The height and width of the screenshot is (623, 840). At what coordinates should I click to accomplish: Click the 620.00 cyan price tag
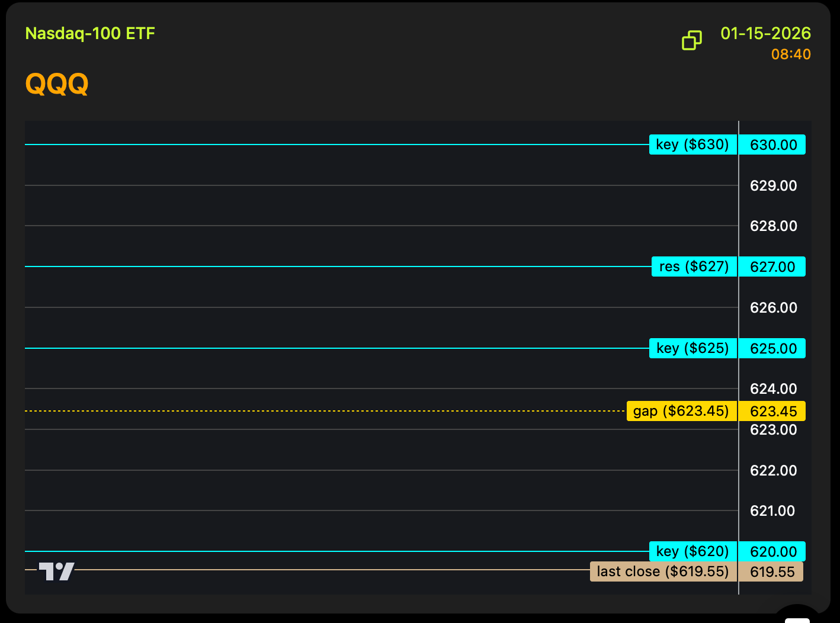772,551
